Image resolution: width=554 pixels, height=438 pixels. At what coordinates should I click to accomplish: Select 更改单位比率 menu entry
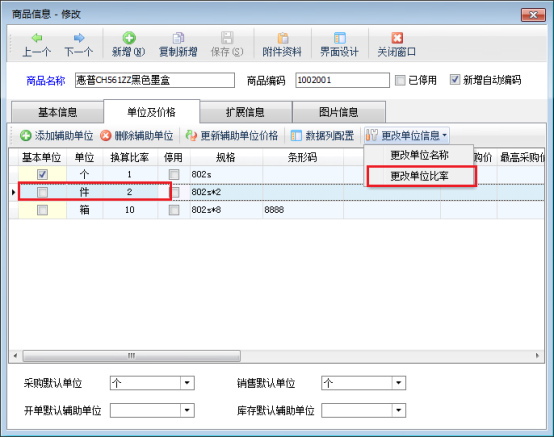(419, 176)
